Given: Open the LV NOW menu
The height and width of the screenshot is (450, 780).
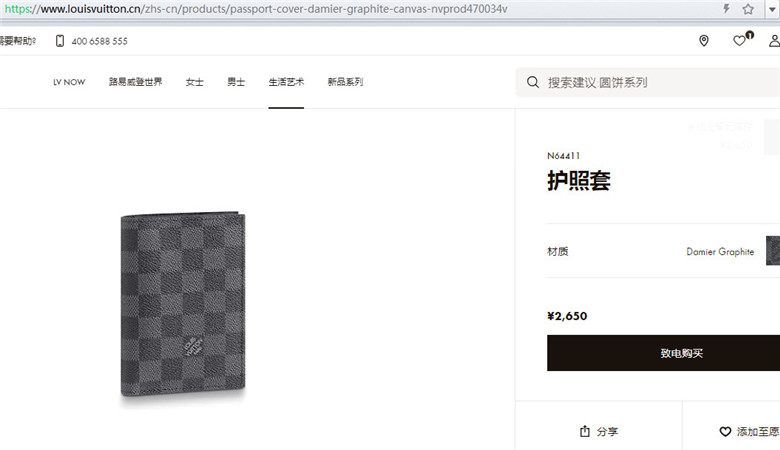Looking at the screenshot, I should click(x=69, y=82).
